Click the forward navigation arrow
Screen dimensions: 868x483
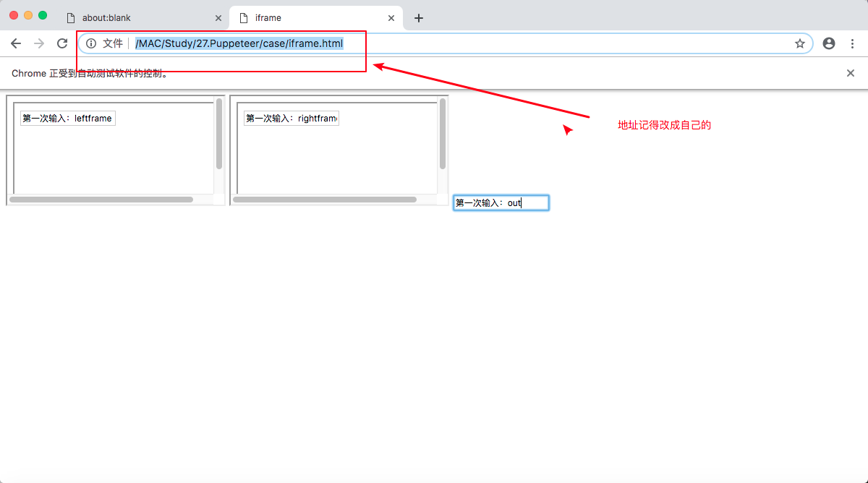click(x=39, y=43)
